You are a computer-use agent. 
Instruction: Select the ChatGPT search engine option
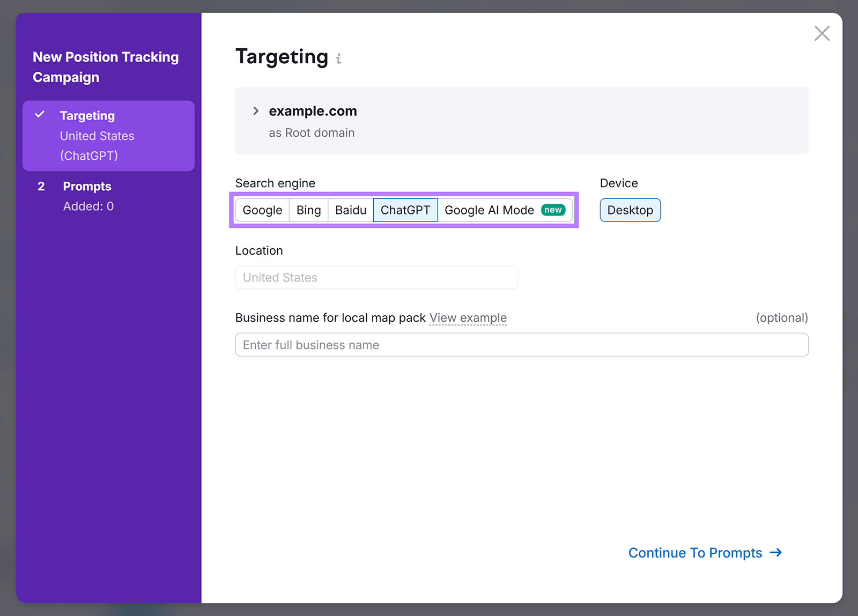405,210
